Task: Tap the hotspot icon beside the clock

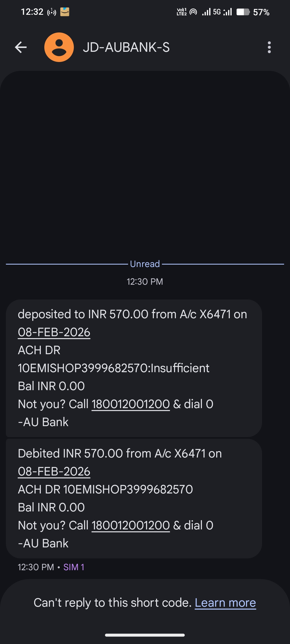Action: pyautogui.click(x=52, y=12)
